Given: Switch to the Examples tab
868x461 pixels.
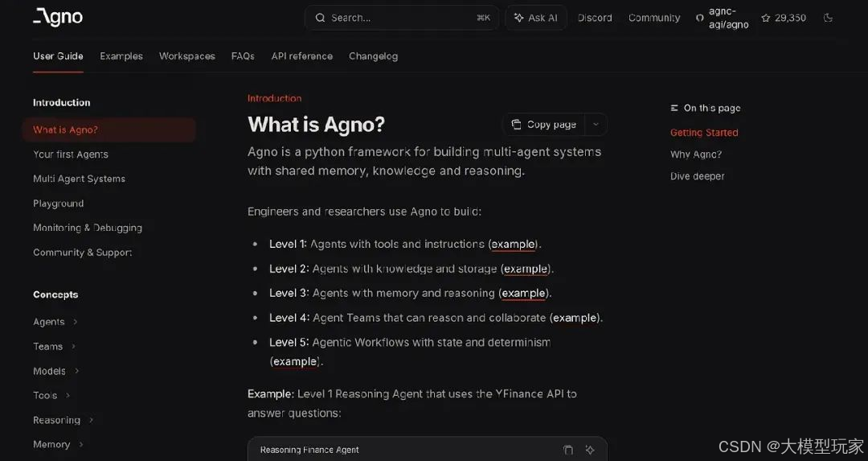Looking at the screenshot, I should pyautogui.click(x=121, y=56).
